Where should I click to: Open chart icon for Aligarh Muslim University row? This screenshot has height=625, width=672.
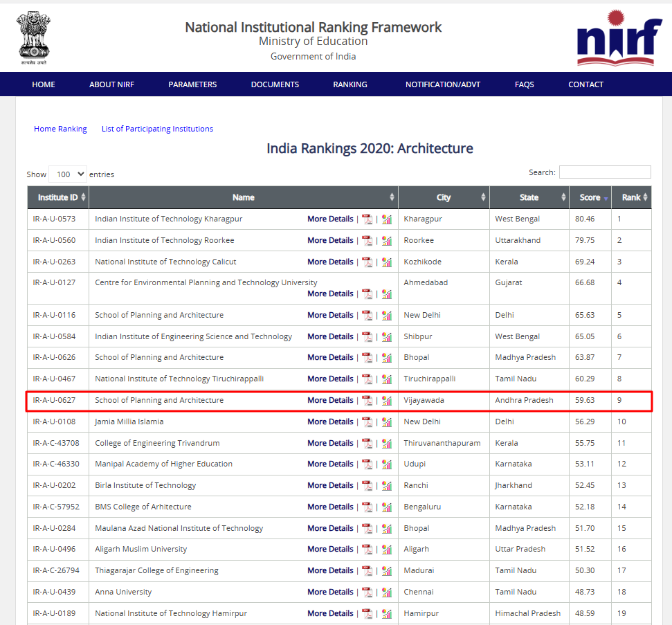click(x=387, y=549)
